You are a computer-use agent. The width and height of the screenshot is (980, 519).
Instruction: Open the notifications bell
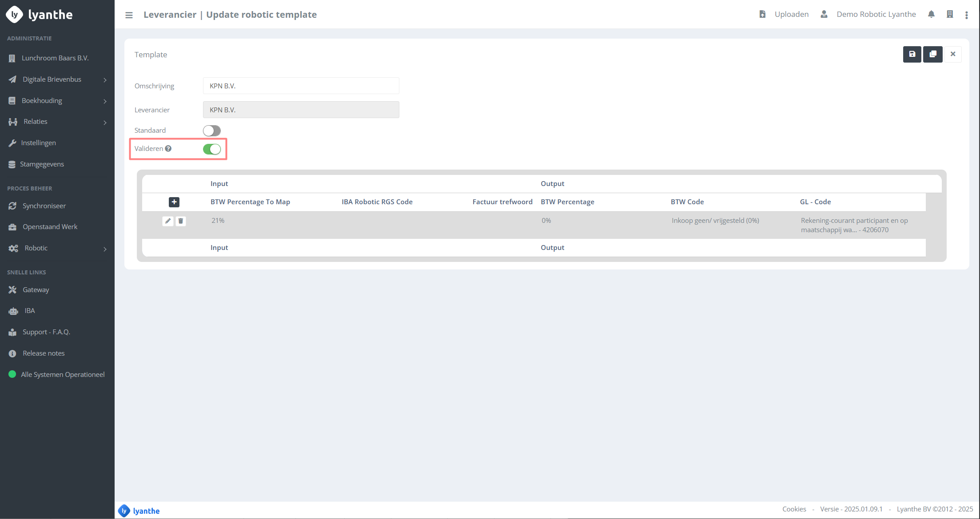tap(931, 14)
